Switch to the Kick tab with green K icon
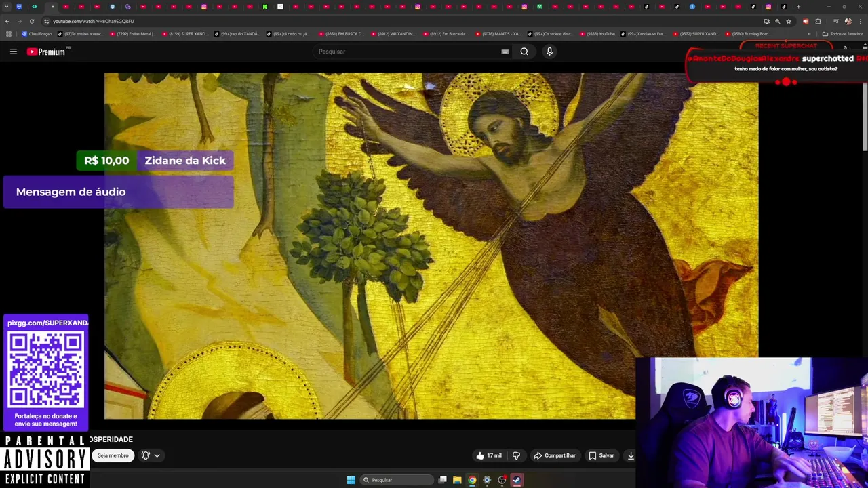 coord(264,7)
